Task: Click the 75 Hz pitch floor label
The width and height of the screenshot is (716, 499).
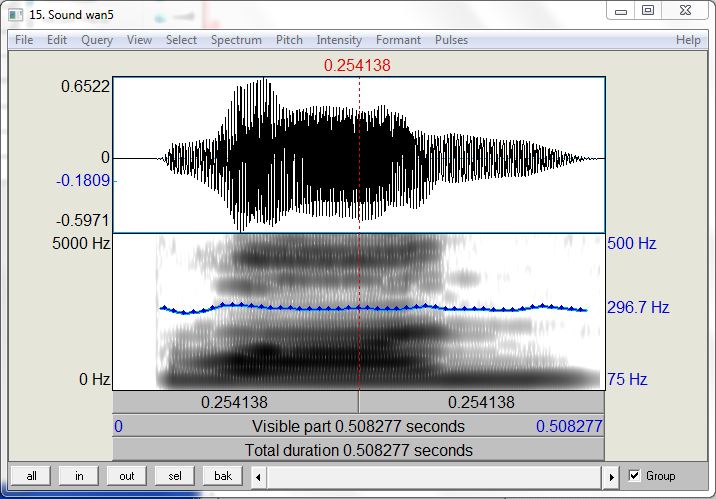Action: coord(627,379)
